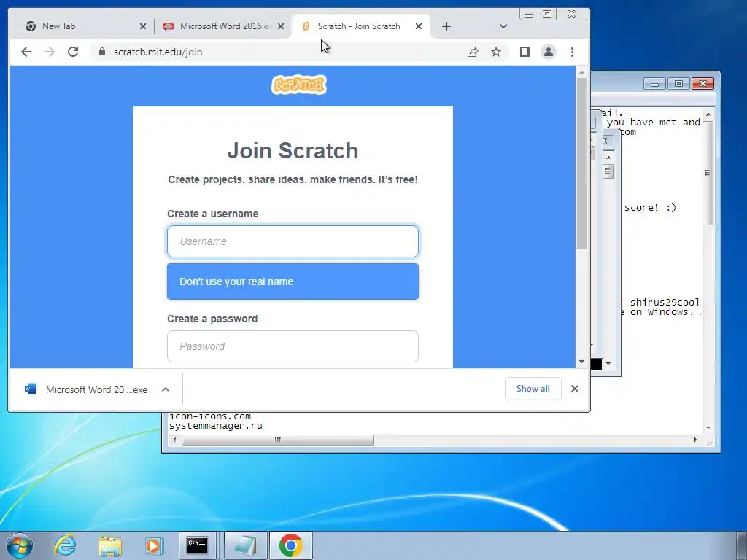This screenshot has width=747, height=560.
Task: Click the 'Create projects, share ideas' subtitle
Action: 293,179
